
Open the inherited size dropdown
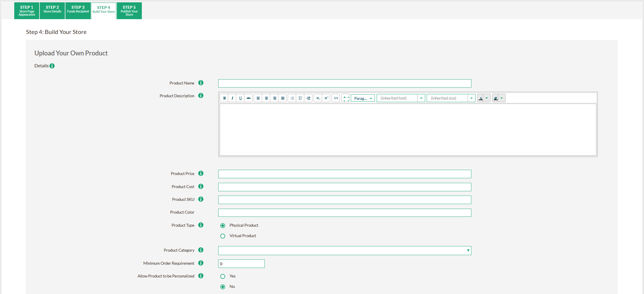(x=471, y=98)
